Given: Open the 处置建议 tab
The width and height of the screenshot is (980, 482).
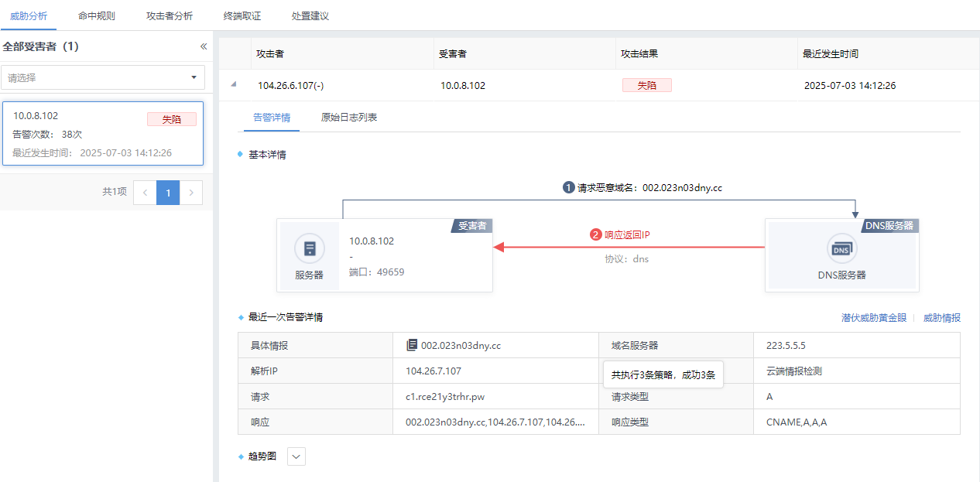Looking at the screenshot, I should [x=310, y=15].
